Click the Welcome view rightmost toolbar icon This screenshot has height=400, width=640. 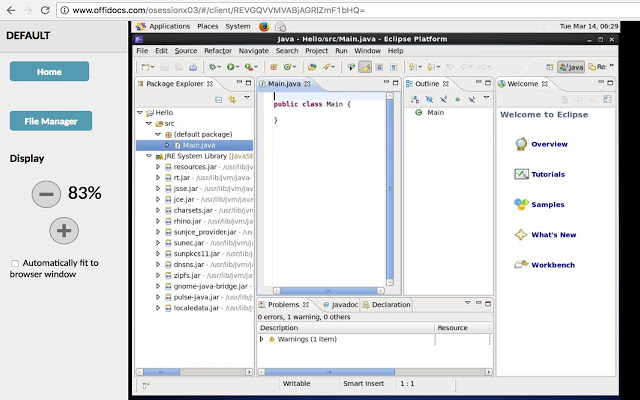click(x=607, y=99)
